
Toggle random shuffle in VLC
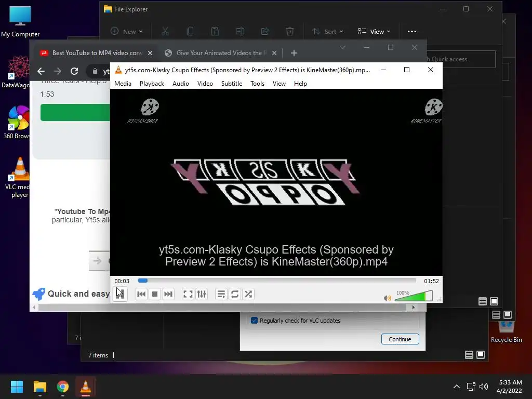coord(248,294)
